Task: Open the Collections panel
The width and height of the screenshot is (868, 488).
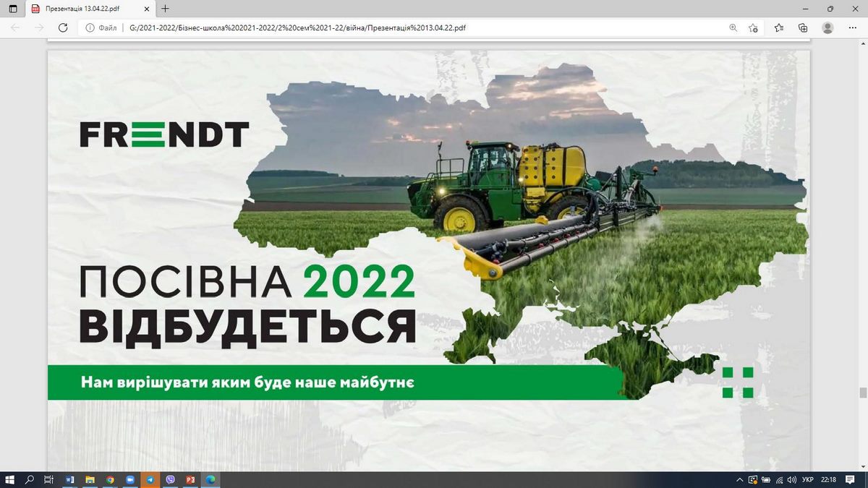Action: [x=803, y=27]
